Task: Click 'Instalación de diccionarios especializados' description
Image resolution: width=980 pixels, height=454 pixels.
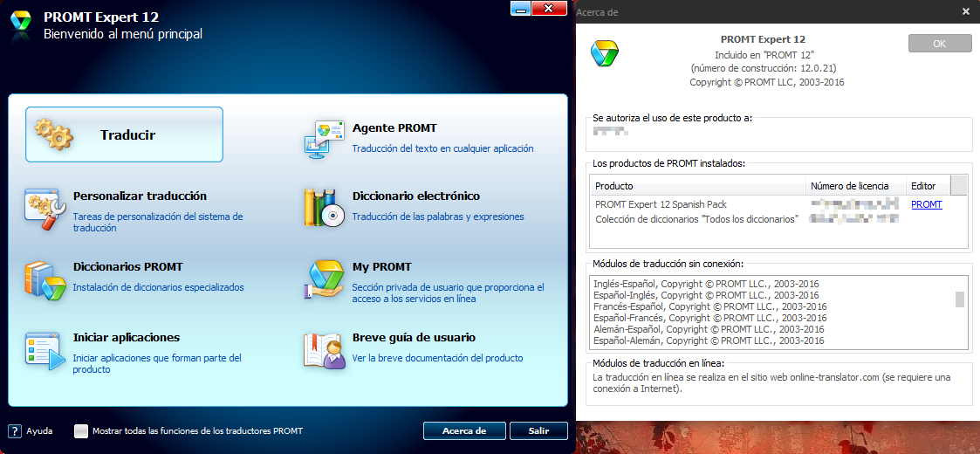Action: 159,287
